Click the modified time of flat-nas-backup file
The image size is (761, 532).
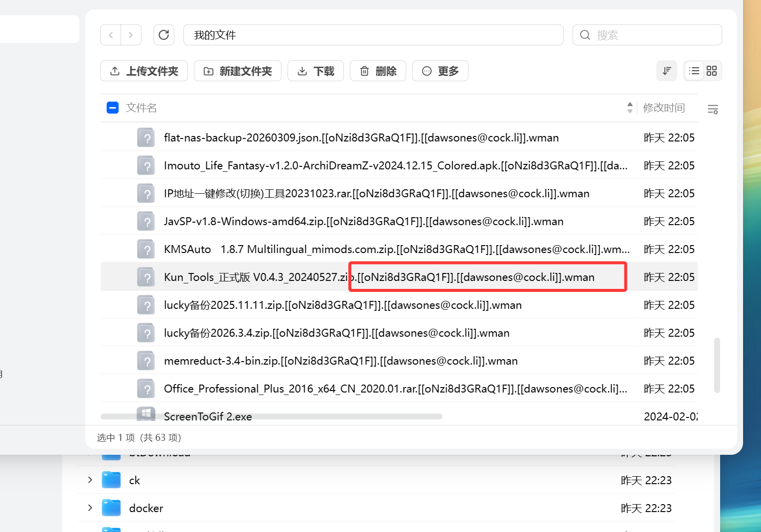(669, 137)
